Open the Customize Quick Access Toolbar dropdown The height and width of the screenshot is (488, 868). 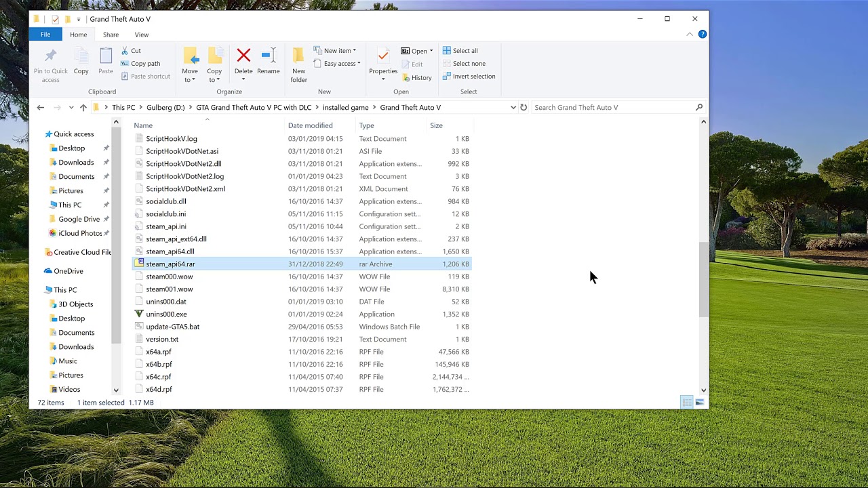pyautogui.click(x=79, y=19)
